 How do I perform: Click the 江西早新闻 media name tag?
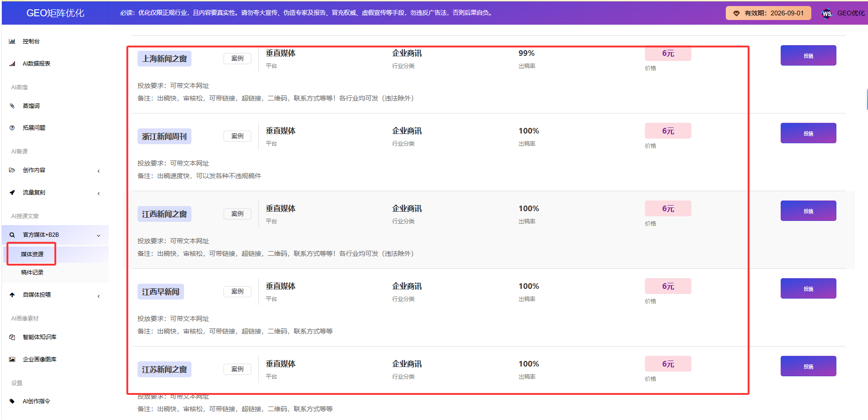161,292
